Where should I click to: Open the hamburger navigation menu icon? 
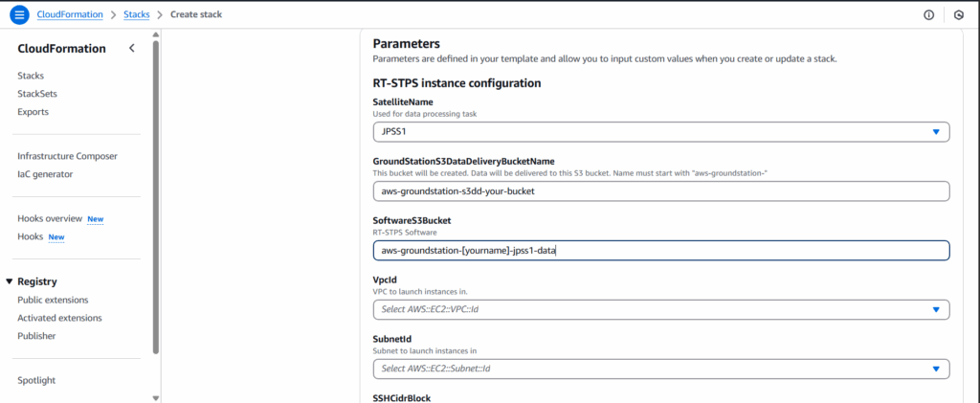19,15
